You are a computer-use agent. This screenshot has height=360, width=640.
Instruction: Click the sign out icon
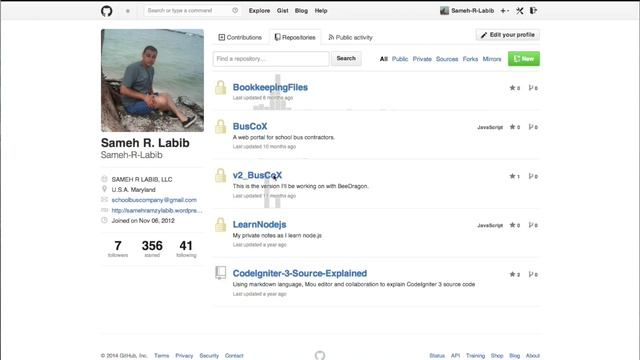coord(533,11)
